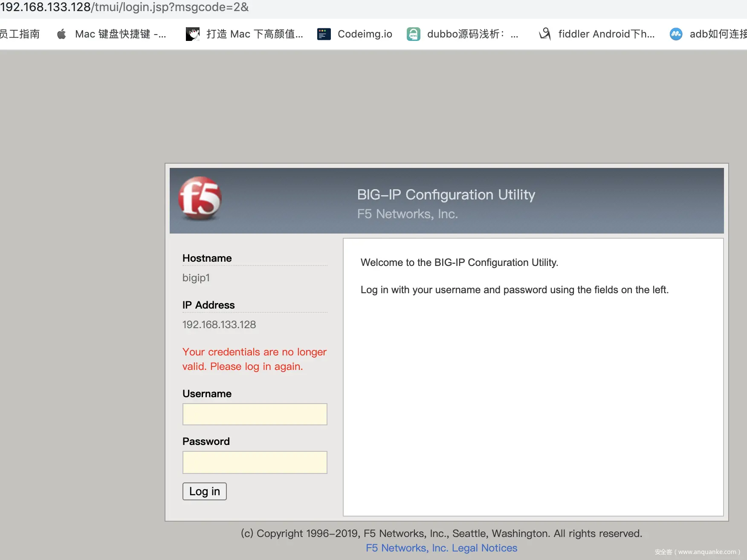Screen dimensions: 747x560
Task: Click the Hostname label
Action: 207,258
